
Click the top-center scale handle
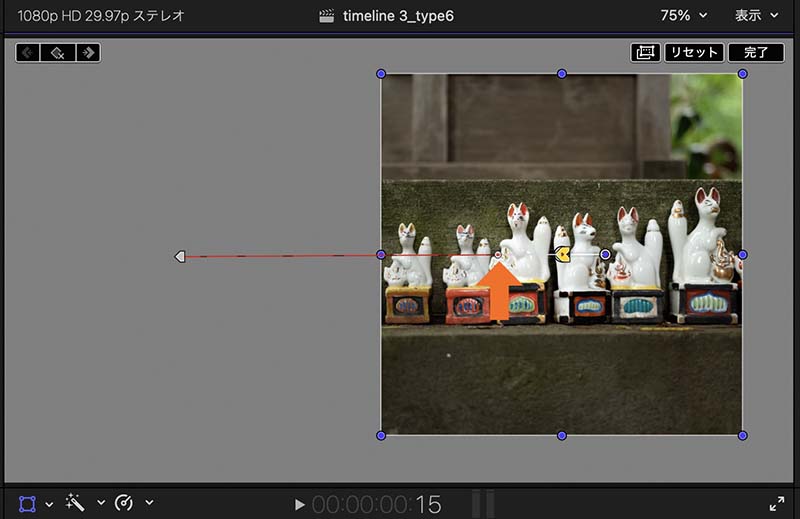pos(562,74)
